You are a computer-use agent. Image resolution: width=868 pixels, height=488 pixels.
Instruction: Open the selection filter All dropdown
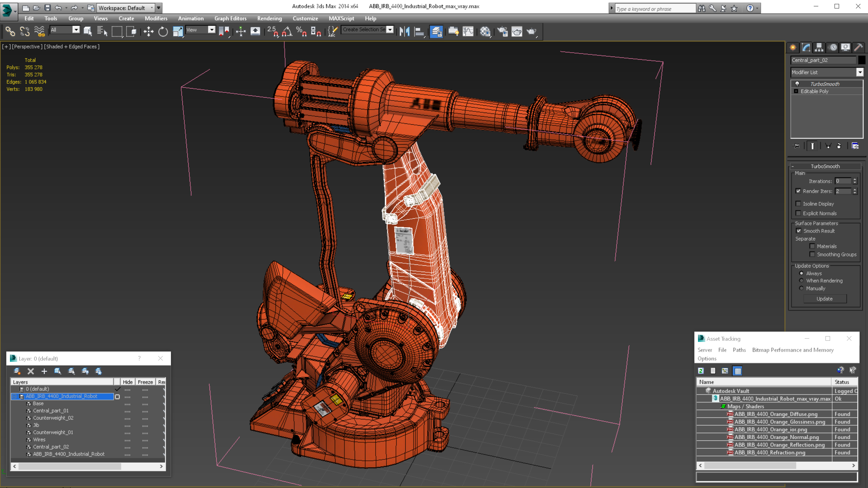click(x=76, y=30)
